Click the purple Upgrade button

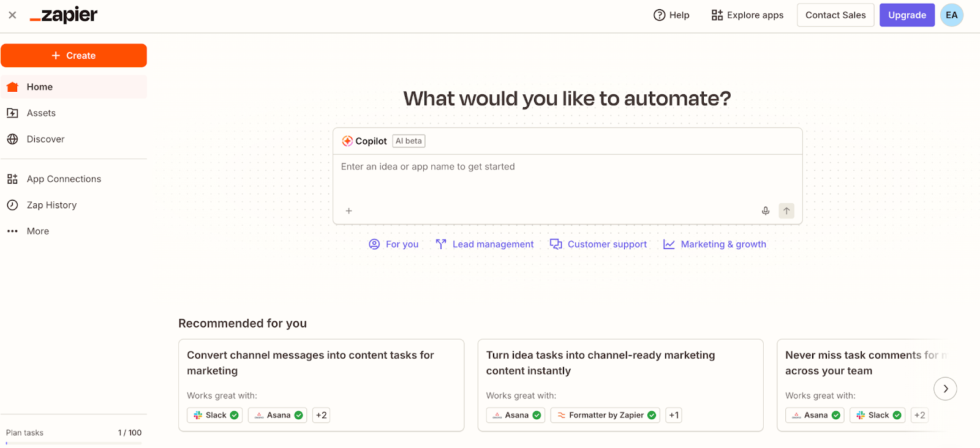907,15
